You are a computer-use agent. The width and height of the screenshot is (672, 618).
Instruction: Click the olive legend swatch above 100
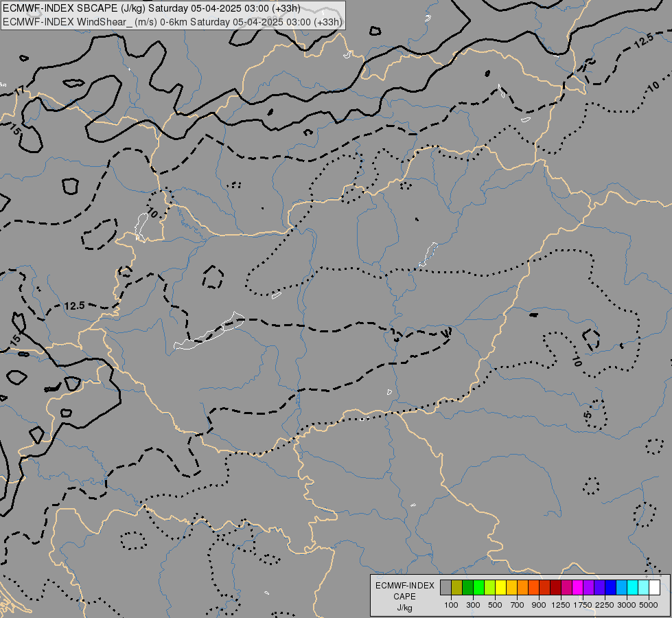pyautogui.click(x=457, y=588)
